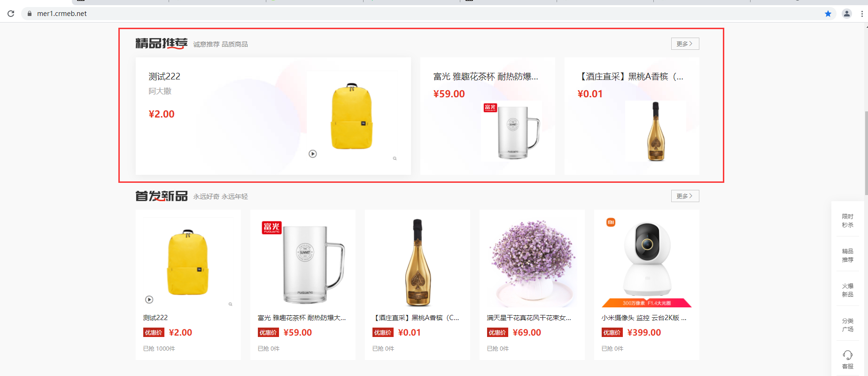Expand 更多 in 首发新品 section
Image resolution: width=868 pixels, height=376 pixels.
(685, 196)
